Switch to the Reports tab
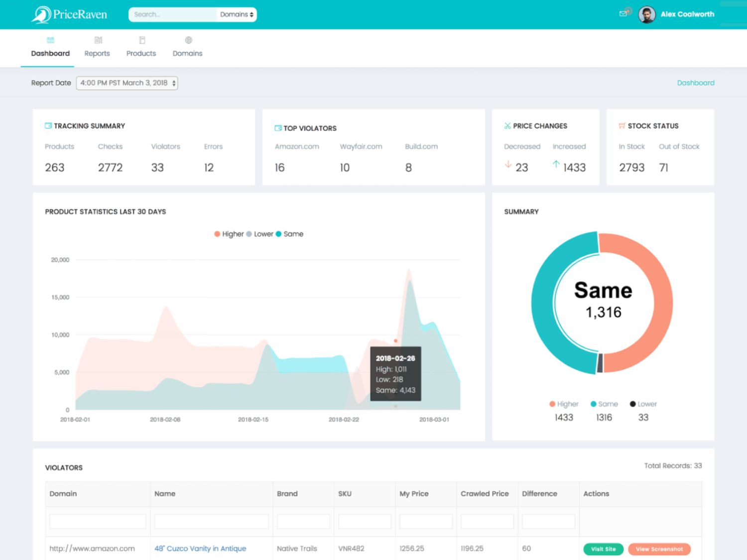This screenshot has height=560, width=747. [x=97, y=53]
